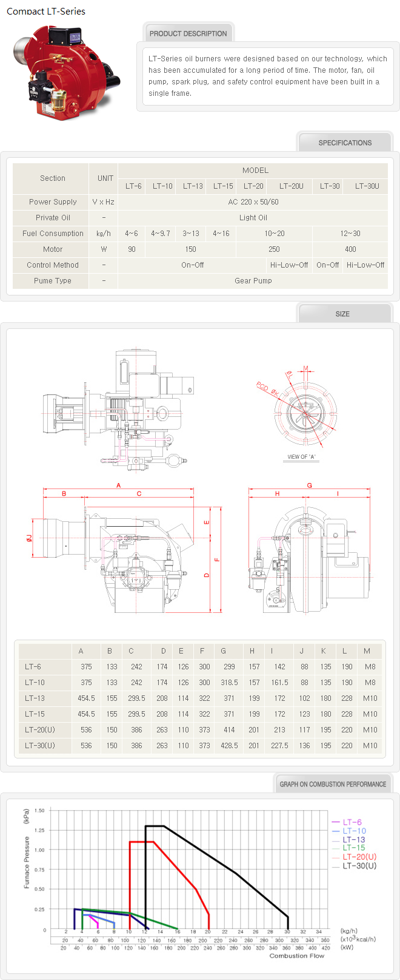Screen dimensions: 400x980
Task: Click the combustion performance graph plot area
Action: (x=190, y=870)
